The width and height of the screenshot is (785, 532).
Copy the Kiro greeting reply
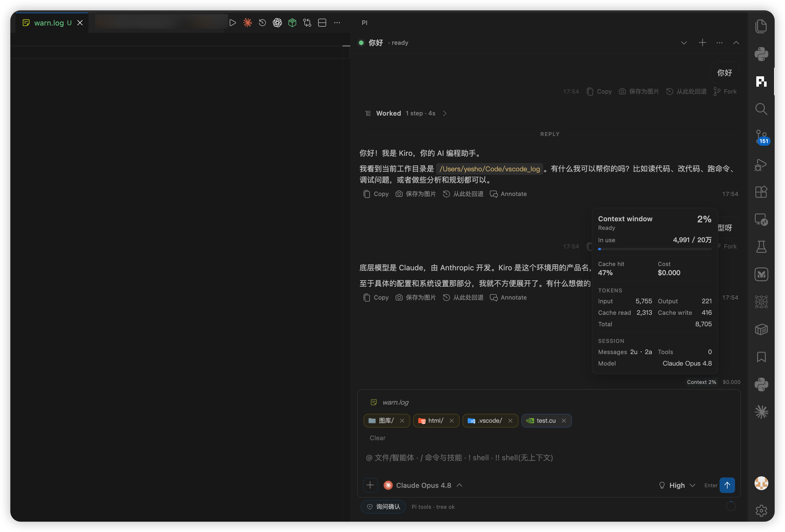coord(376,194)
